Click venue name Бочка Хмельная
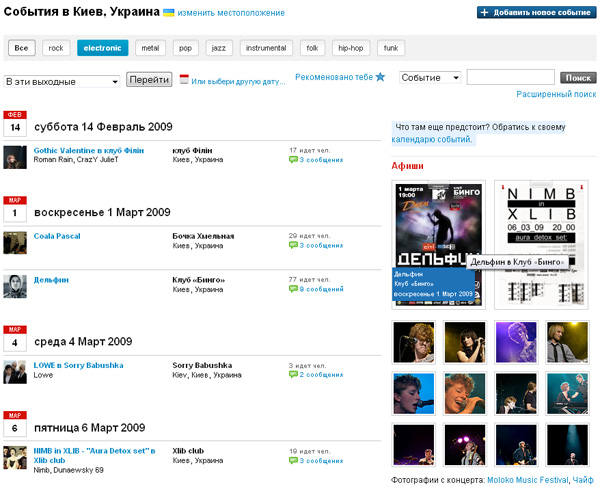Viewport: 600px width, 487px height. pos(203,236)
